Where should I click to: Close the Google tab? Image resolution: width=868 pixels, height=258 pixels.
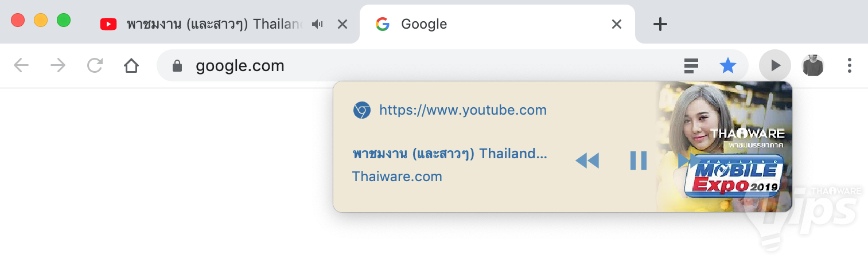coord(617,24)
